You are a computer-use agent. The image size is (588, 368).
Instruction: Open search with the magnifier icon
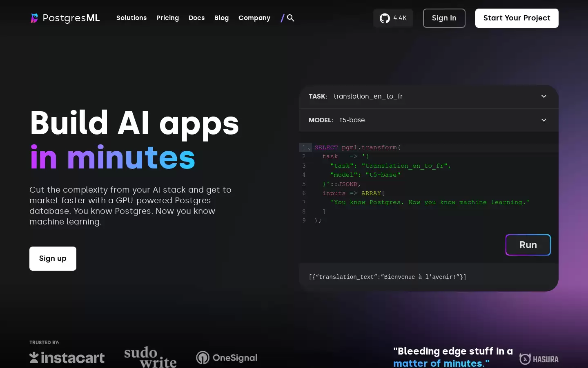pos(291,18)
